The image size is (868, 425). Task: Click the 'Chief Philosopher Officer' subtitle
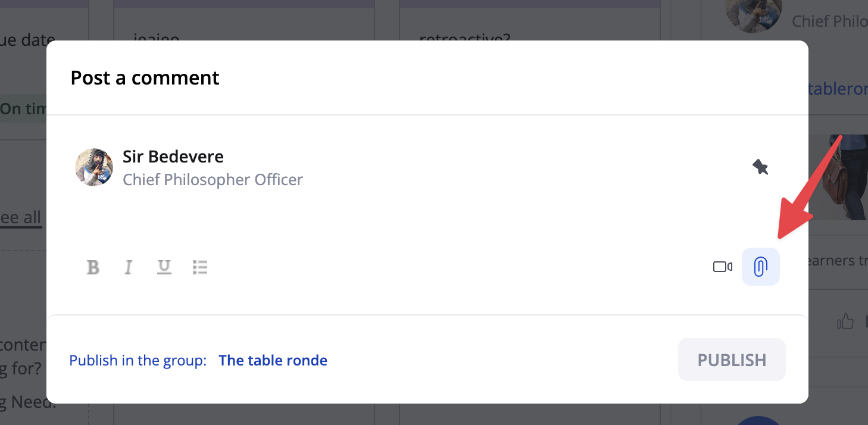pos(213,179)
